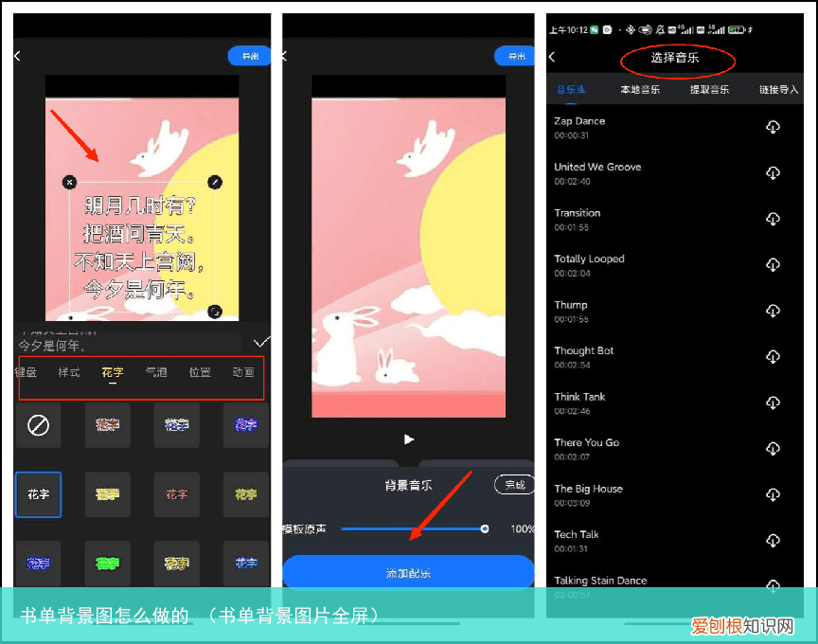Tap the battery indicator in status bar
This screenshot has width=818, height=644.
point(736,29)
